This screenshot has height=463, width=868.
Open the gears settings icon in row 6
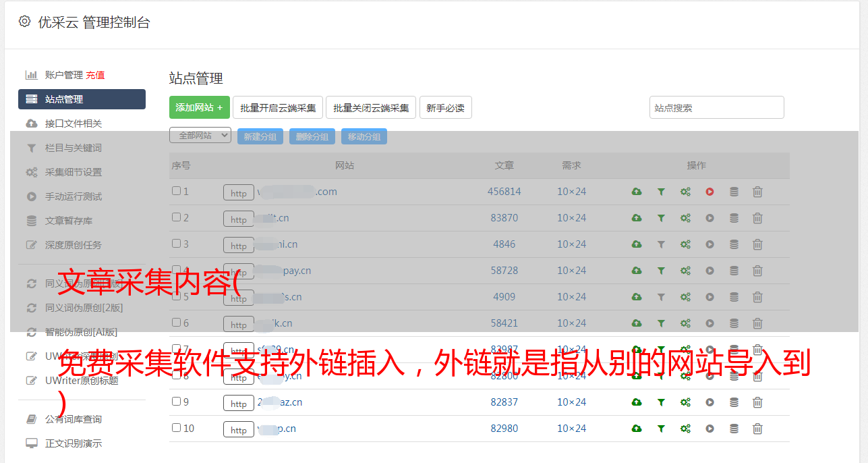685,323
